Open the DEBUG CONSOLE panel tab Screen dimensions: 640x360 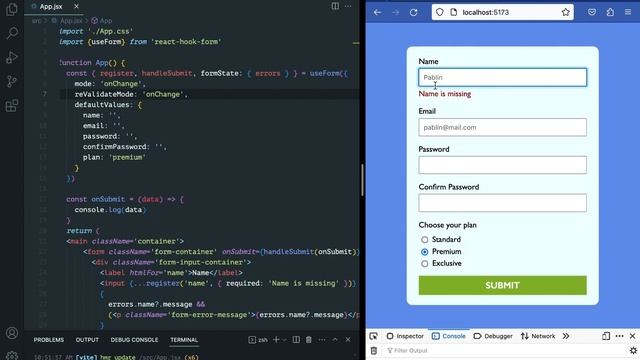pos(134,340)
